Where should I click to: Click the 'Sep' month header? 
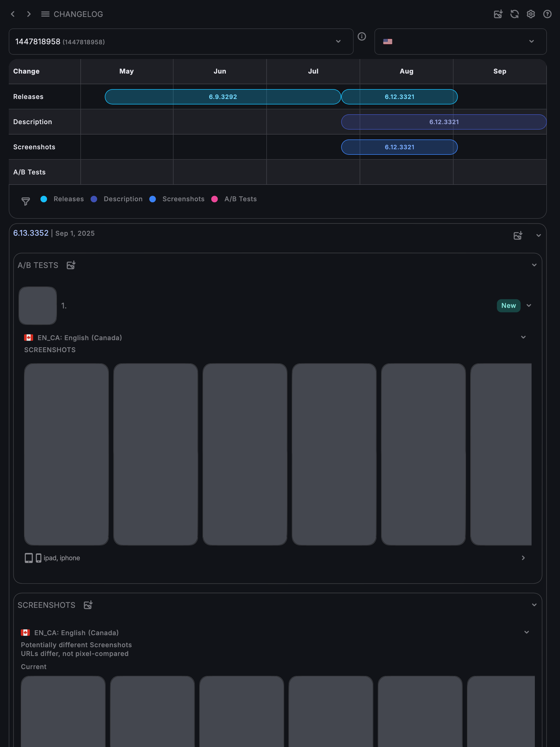coord(500,71)
